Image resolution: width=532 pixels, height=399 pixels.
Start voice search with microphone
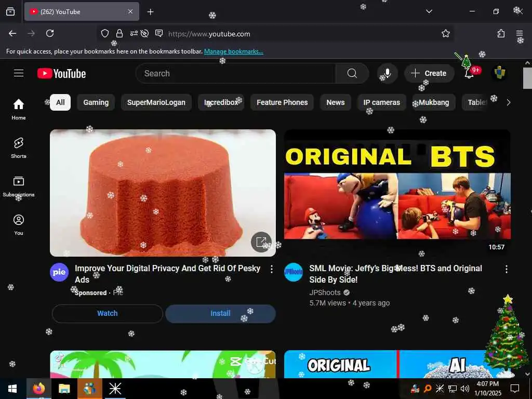pos(387,73)
